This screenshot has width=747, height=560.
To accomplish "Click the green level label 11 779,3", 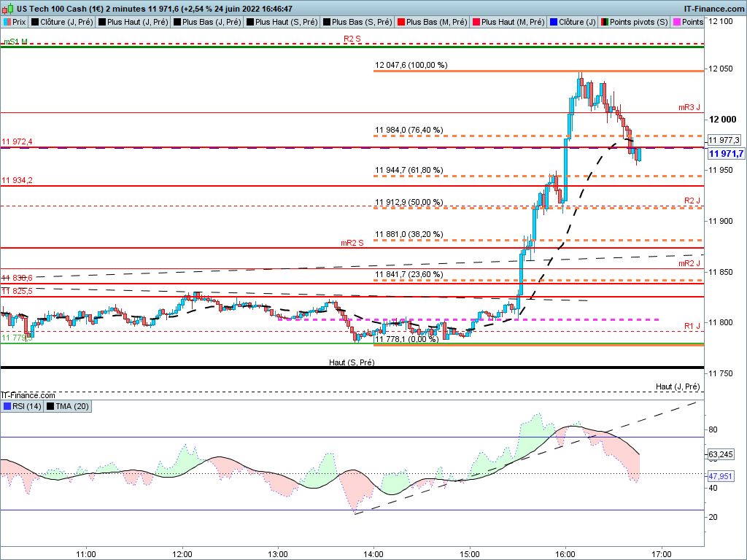I will coord(18,338).
